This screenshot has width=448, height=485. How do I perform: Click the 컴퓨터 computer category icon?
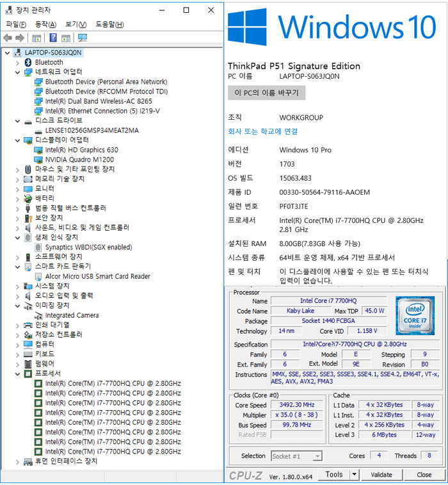point(28,344)
